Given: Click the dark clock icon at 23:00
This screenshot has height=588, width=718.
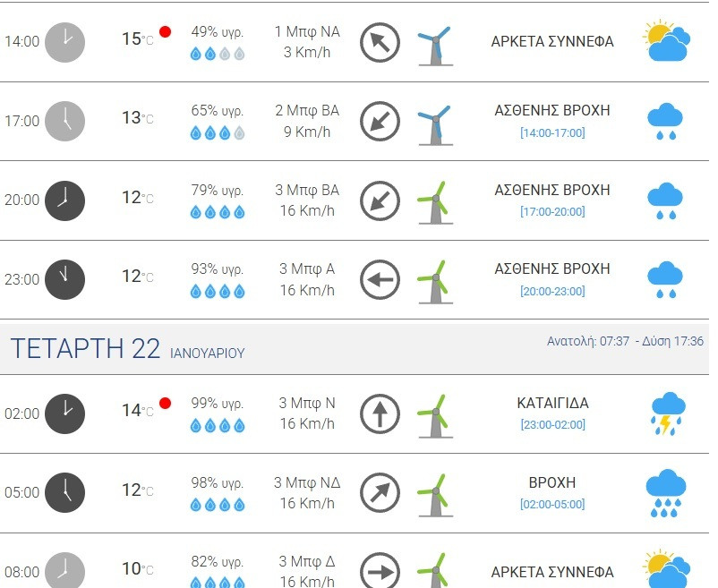Looking at the screenshot, I should pos(64,279).
